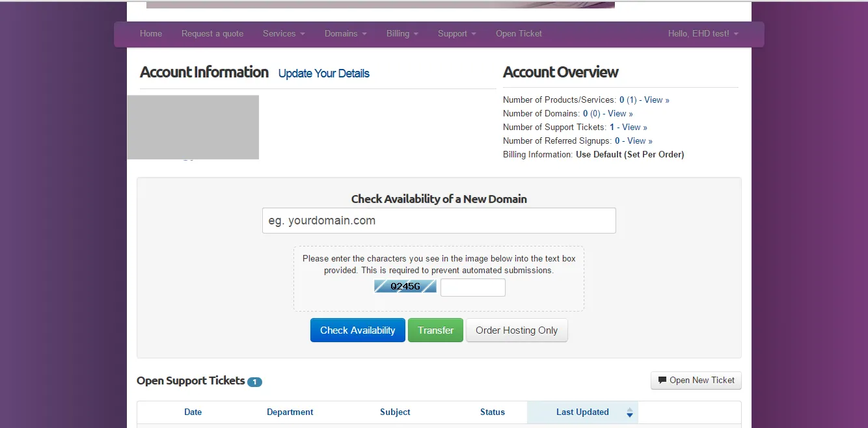Click the green Transfer button
The width and height of the screenshot is (868, 428).
click(435, 330)
